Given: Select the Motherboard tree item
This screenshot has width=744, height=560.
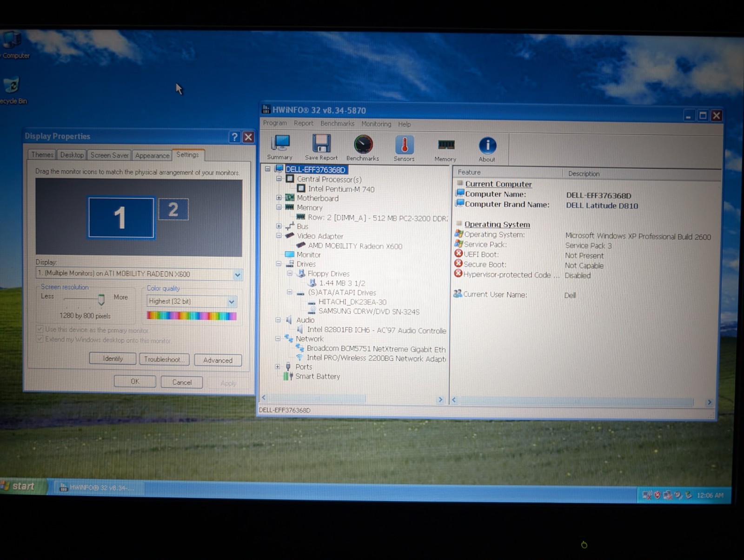Looking at the screenshot, I should (318, 198).
